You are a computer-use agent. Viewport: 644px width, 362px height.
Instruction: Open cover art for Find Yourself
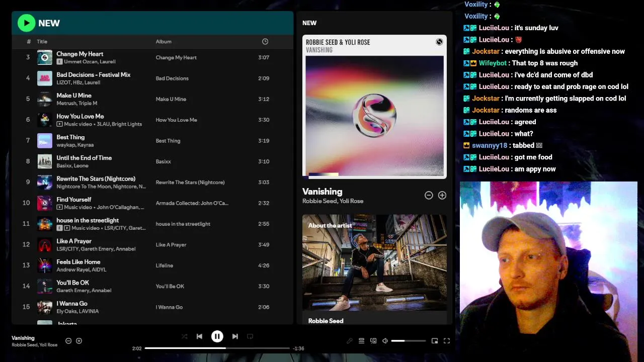tap(45, 203)
